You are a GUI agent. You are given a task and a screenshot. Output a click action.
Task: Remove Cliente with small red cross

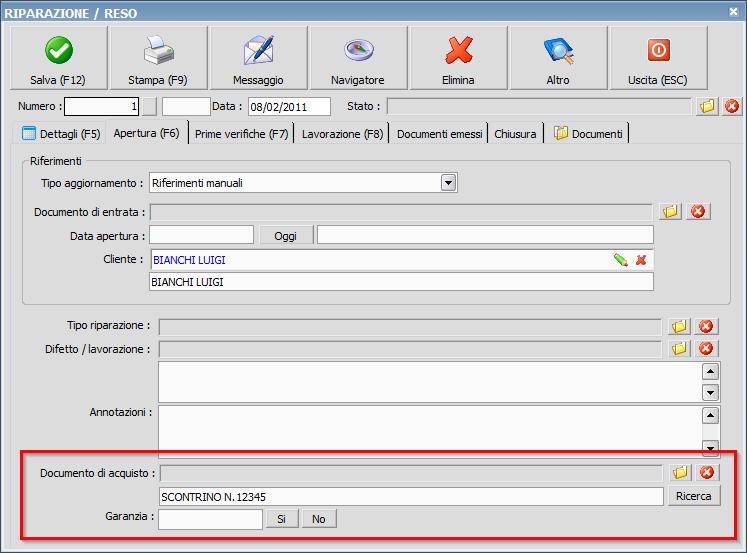coord(641,260)
